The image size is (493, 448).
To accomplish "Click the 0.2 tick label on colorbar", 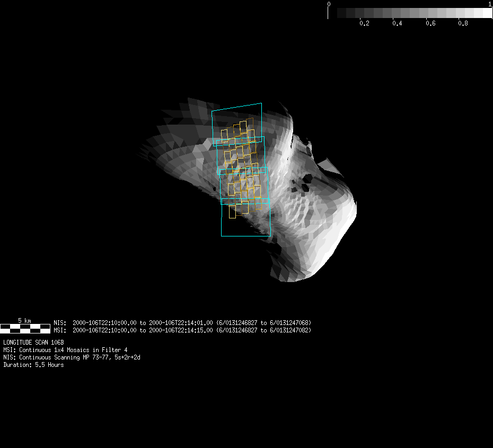I will point(364,24).
